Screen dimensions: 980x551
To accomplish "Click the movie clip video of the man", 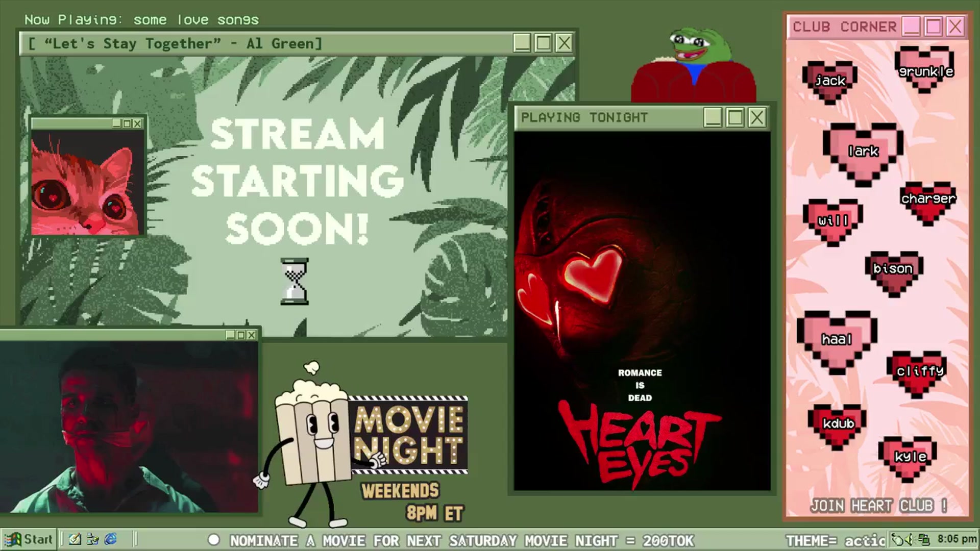I will click(129, 427).
